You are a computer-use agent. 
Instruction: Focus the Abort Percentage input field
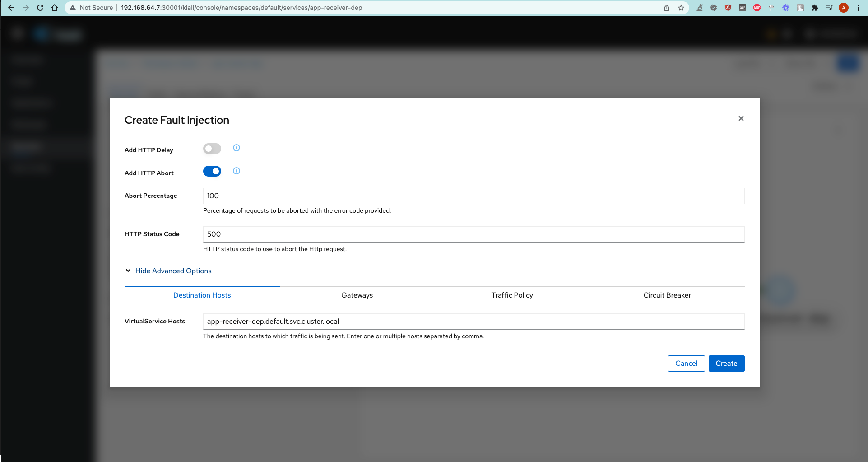[x=473, y=196]
